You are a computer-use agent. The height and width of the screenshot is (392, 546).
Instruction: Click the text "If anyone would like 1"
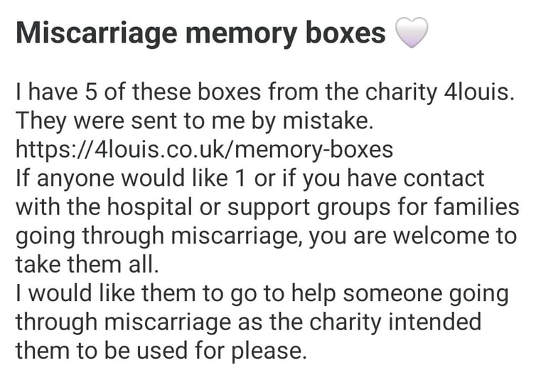coord(131,178)
